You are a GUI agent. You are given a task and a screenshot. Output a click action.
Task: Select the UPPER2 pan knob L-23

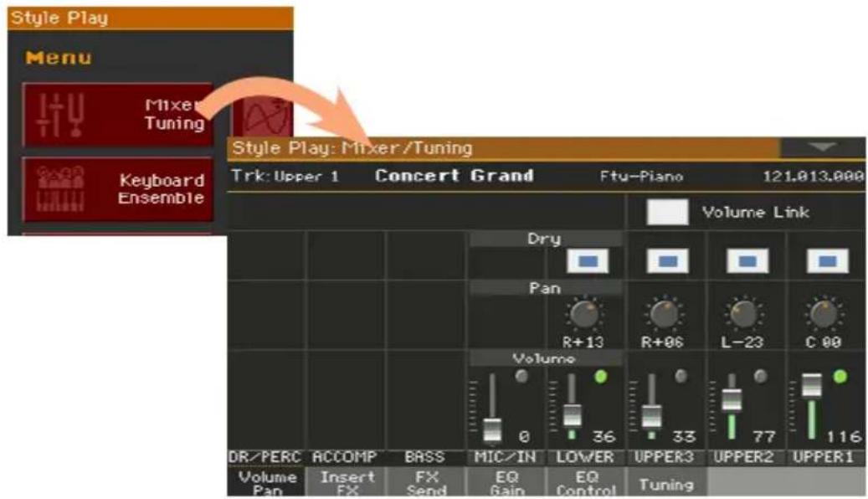coord(743,314)
